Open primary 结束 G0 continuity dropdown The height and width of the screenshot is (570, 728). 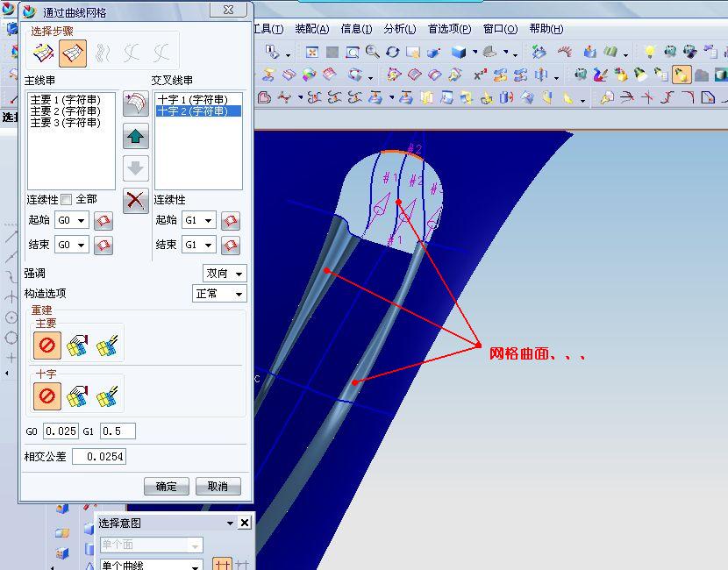(x=72, y=245)
